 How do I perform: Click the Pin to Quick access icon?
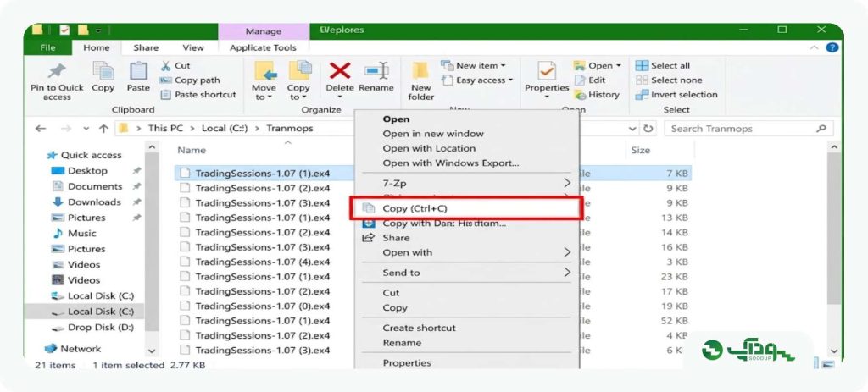[57, 71]
